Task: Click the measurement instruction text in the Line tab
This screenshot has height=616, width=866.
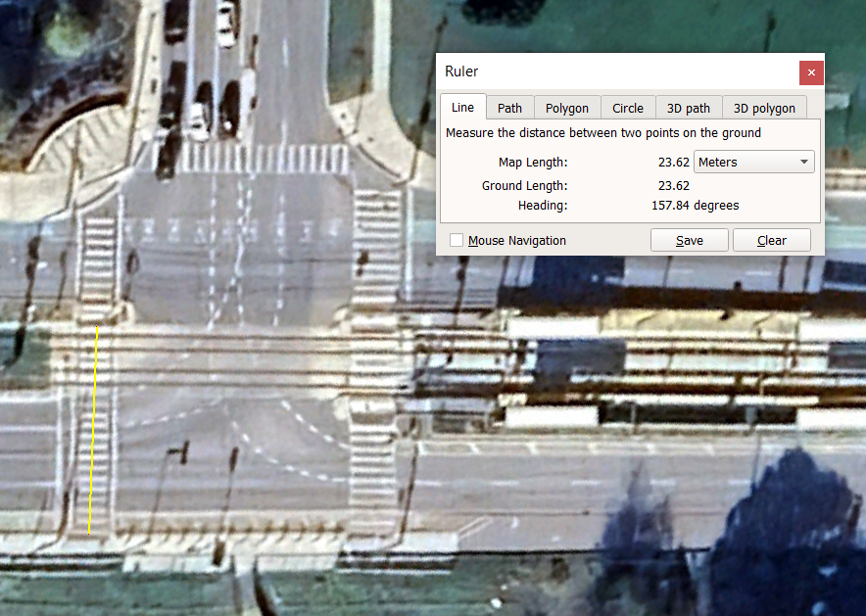Action: click(603, 132)
